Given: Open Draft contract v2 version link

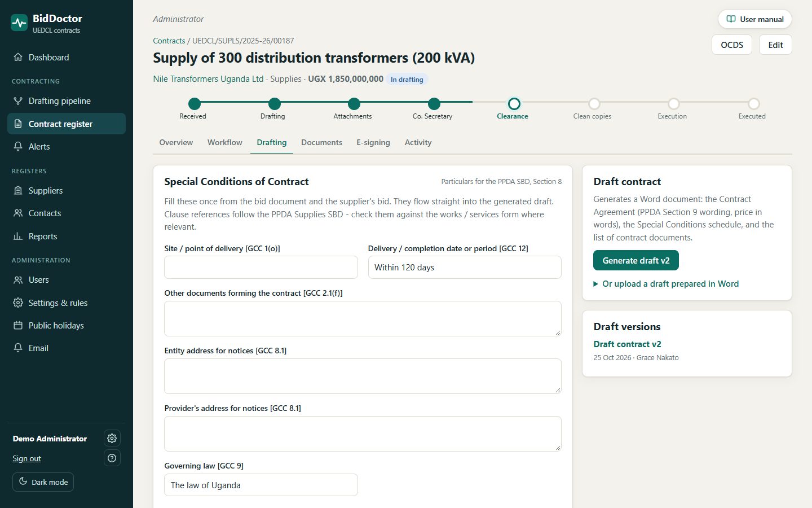Looking at the screenshot, I should pos(627,344).
